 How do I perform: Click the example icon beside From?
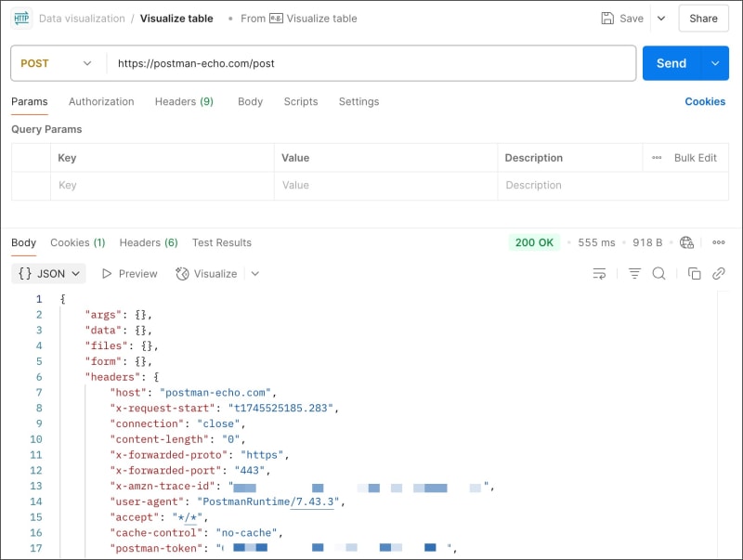tap(276, 19)
